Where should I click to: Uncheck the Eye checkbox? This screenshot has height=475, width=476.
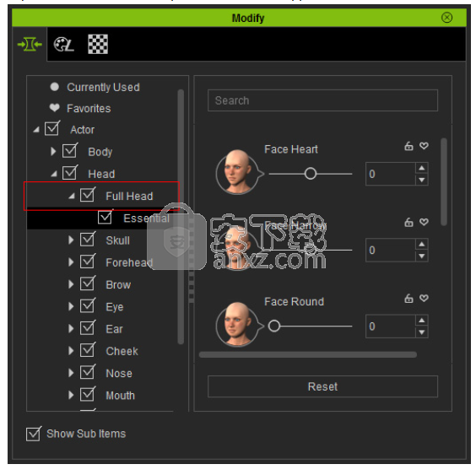pyautogui.click(x=88, y=305)
